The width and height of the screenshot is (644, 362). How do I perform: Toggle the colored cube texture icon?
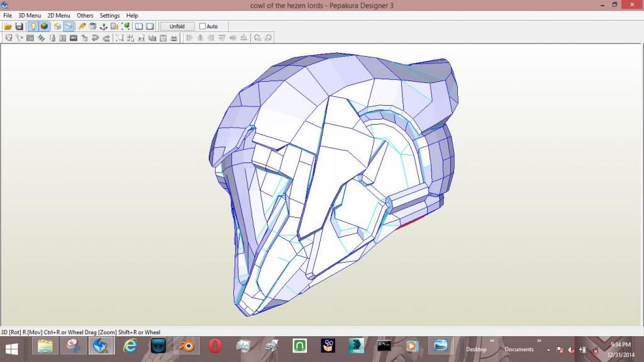coord(44,26)
